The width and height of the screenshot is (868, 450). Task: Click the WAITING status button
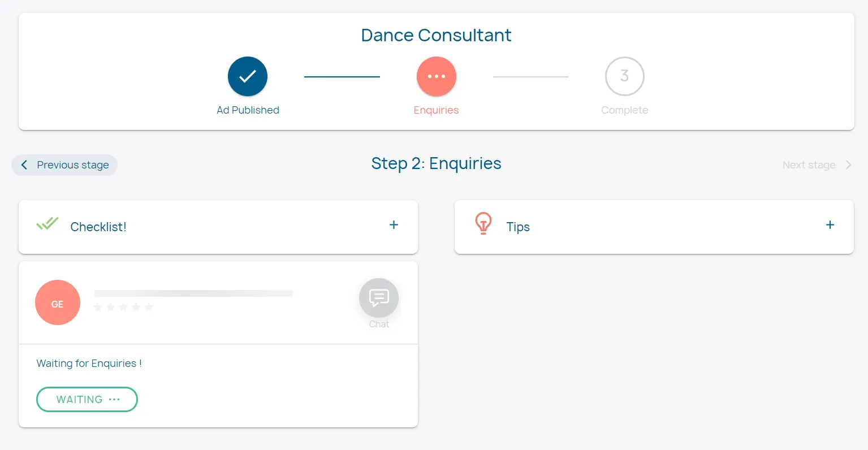[x=87, y=399]
